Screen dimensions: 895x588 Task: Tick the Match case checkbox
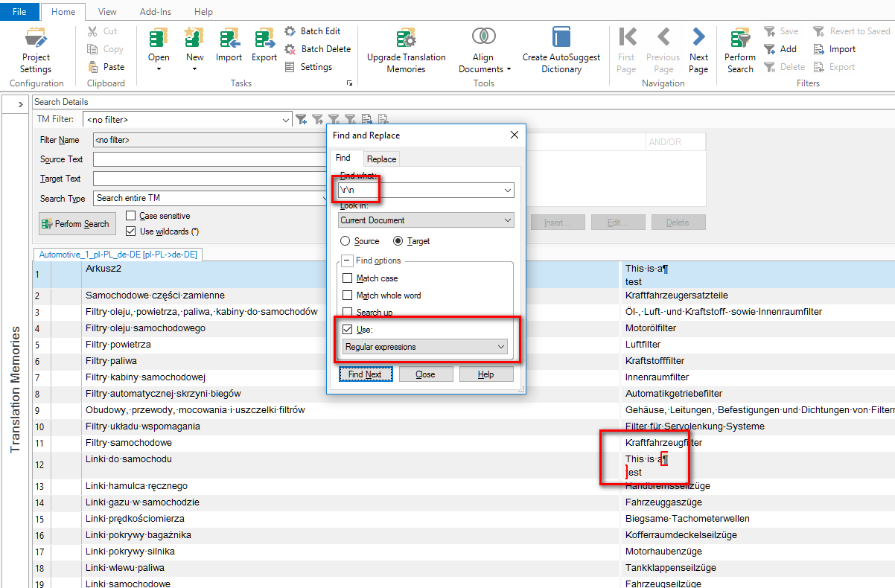tap(347, 278)
